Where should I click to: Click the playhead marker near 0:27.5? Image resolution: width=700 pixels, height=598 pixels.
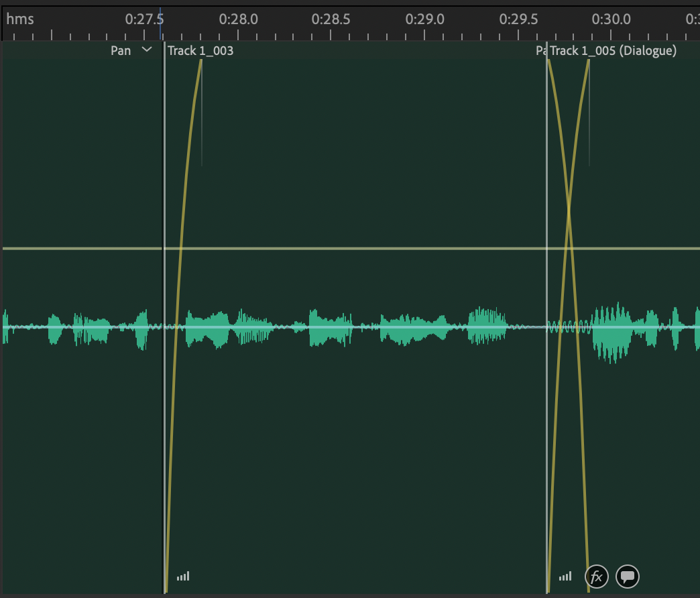pos(160,19)
